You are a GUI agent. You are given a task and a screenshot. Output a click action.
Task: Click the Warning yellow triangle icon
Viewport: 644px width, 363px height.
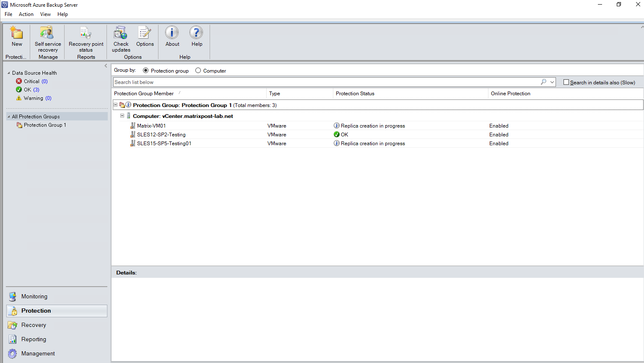click(19, 98)
